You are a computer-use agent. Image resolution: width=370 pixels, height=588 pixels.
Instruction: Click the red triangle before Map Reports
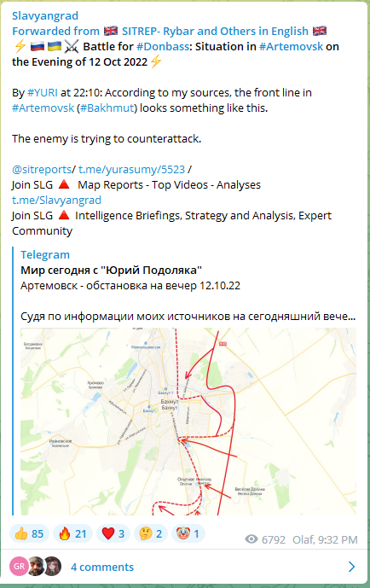[x=64, y=184]
